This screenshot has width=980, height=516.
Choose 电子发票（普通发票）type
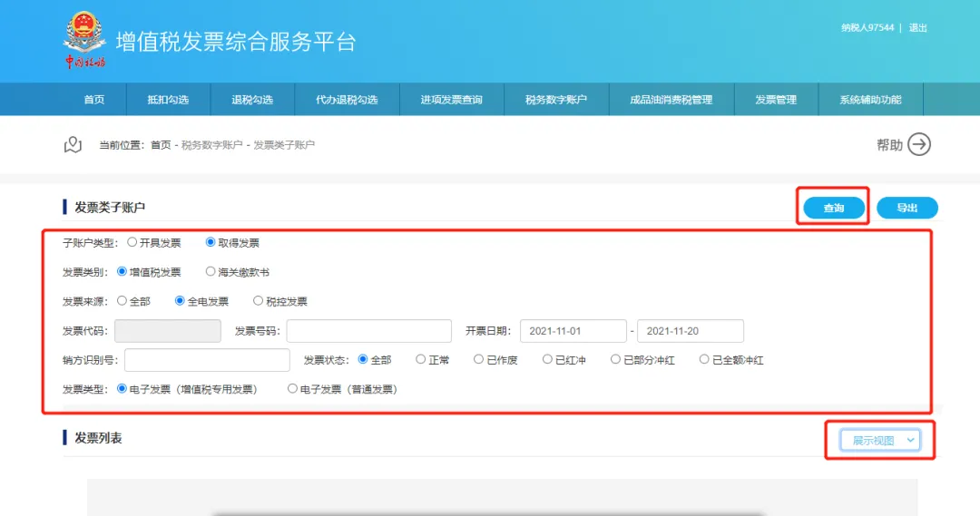click(292, 388)
